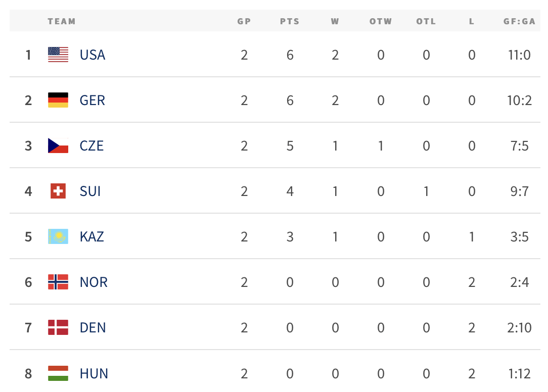Click the OTW column header
The height and width of the screenshot is (392, 548).
[381, 21]
